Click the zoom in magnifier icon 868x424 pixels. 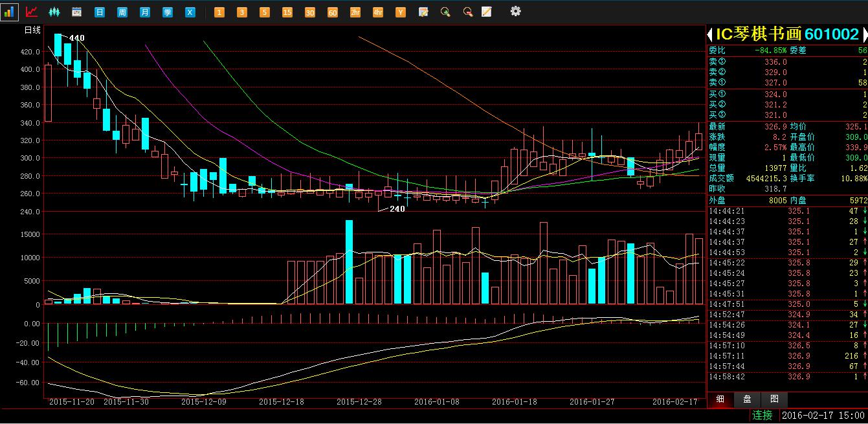pos(445,12)
